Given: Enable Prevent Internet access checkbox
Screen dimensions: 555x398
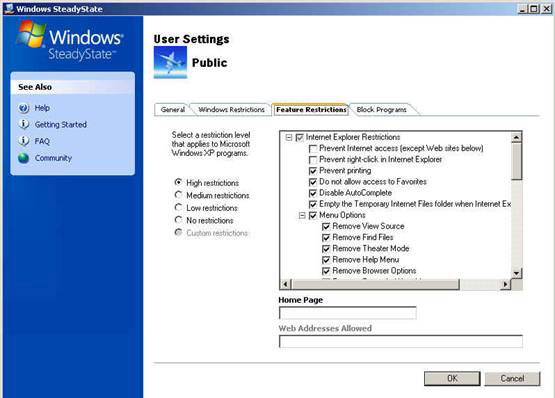Looking at the screenshot, I should tap(313, 149).
